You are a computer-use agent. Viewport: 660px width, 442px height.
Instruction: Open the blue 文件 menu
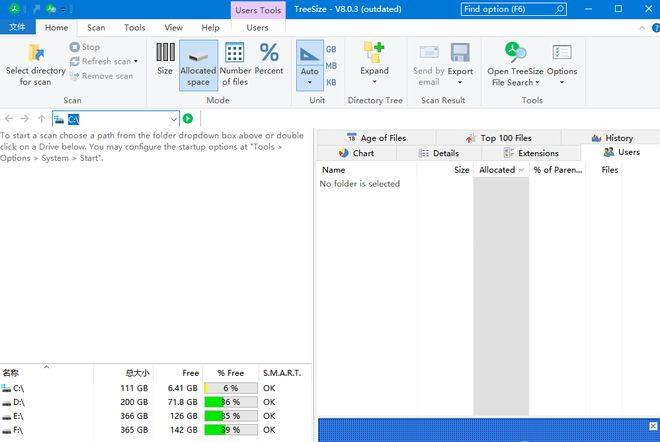point(17,27)
